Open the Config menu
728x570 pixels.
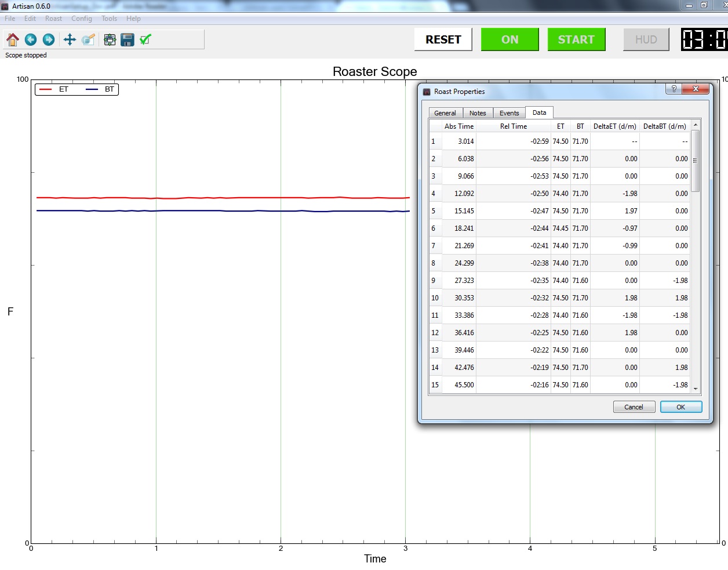pyautogui.click(x=81, y=18)
